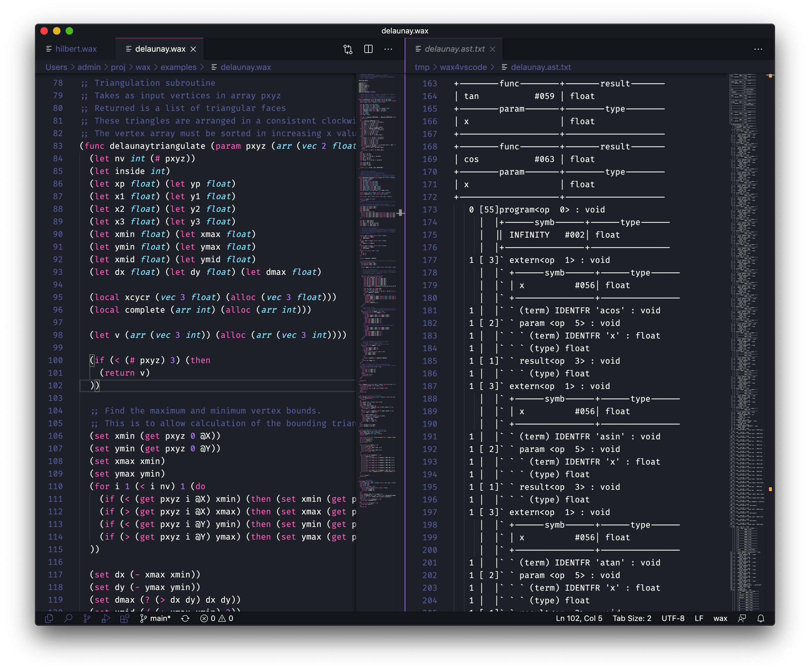Click line number 100 in the gutter
This screenshot has width=810, height=672.
(55, 360)
